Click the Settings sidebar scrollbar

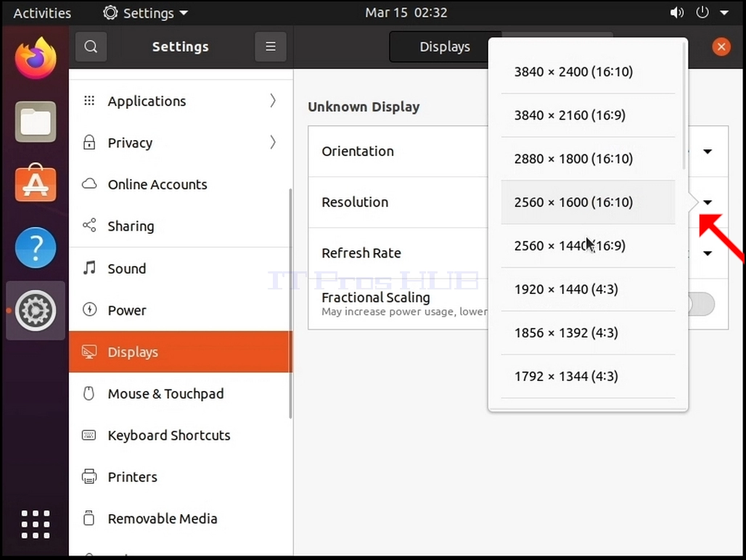290,304
